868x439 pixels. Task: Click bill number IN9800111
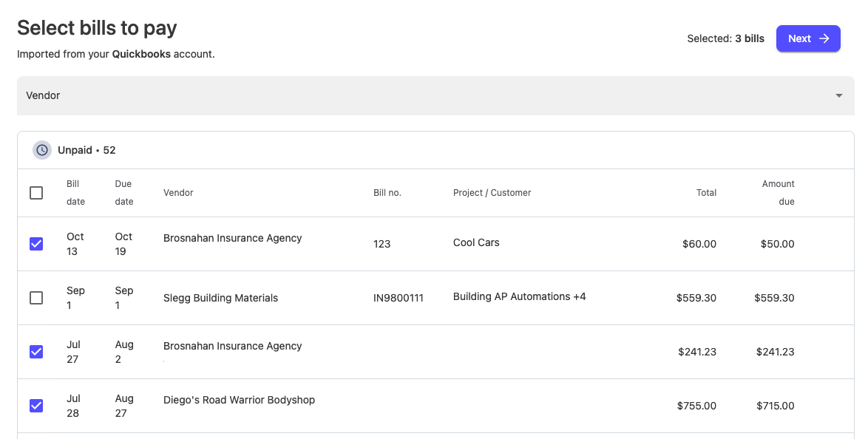point(398,298)
